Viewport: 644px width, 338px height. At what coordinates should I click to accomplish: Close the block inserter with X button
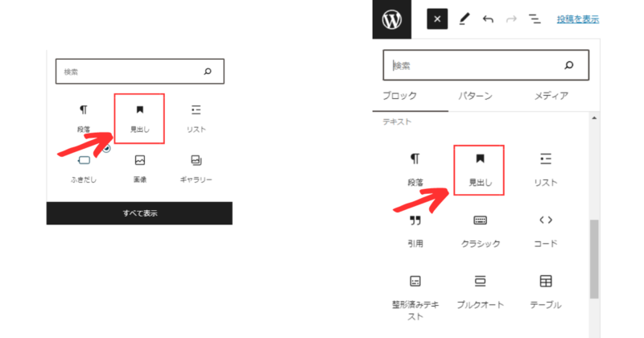coord(437,19)
